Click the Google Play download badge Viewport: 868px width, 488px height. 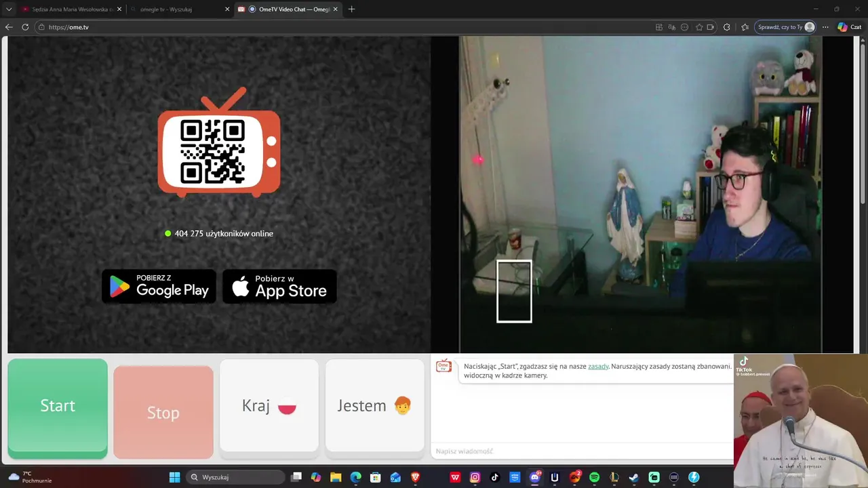point(159,287)
